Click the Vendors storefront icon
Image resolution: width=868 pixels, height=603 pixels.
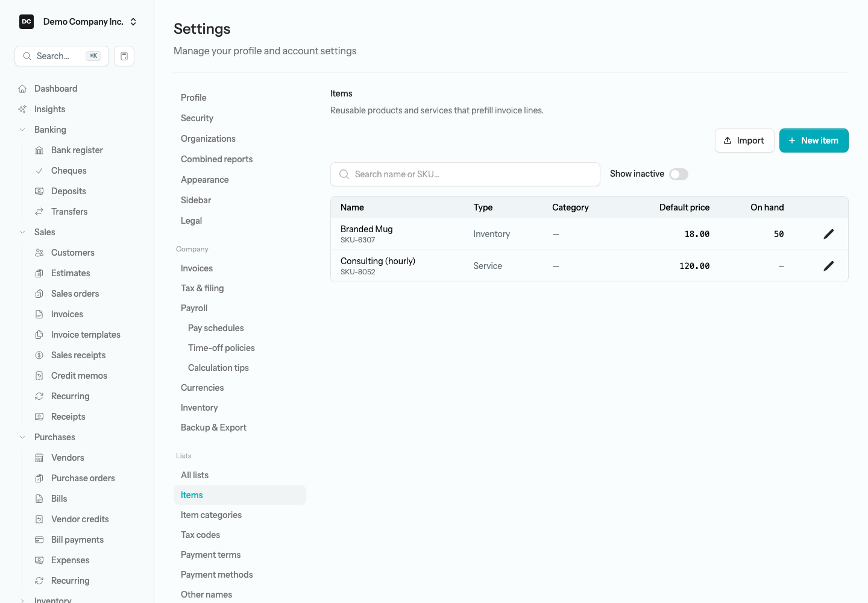(39, 458)
